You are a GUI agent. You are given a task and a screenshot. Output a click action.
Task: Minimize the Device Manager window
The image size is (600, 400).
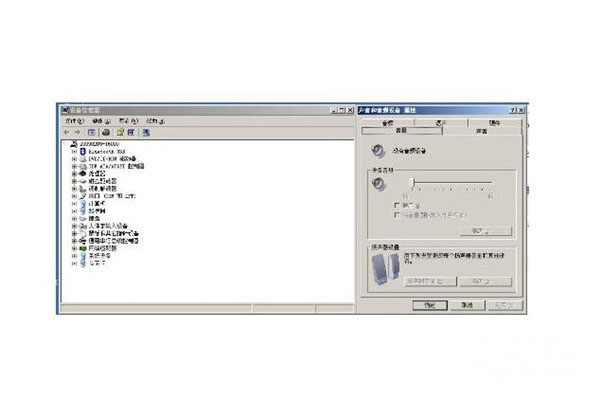point(334,110)
